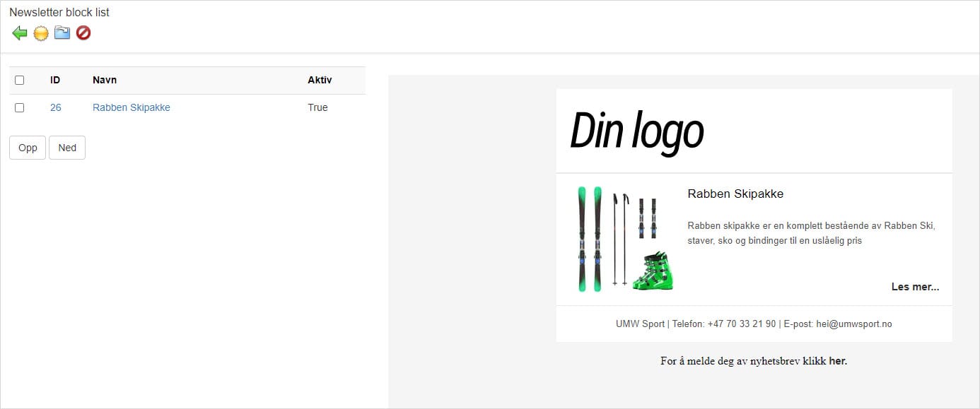Click the yellow sun-shaped new block icon

[41, 33]
